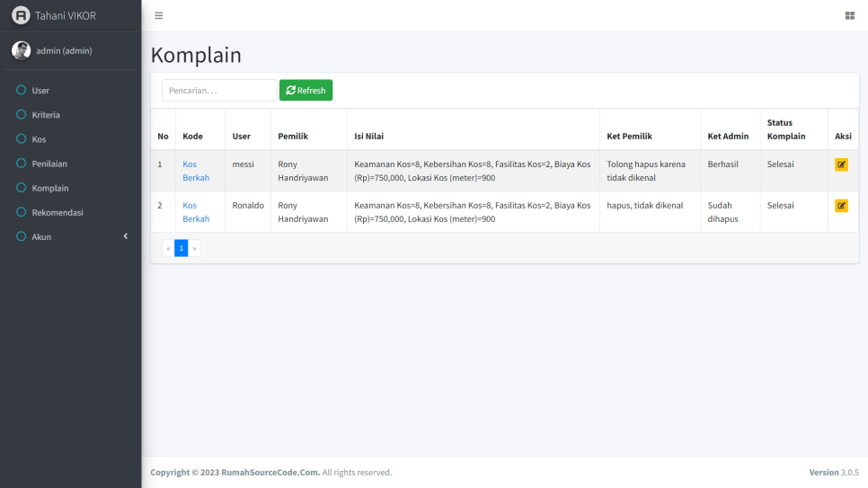Edit the complaint row for user messi

841,164
